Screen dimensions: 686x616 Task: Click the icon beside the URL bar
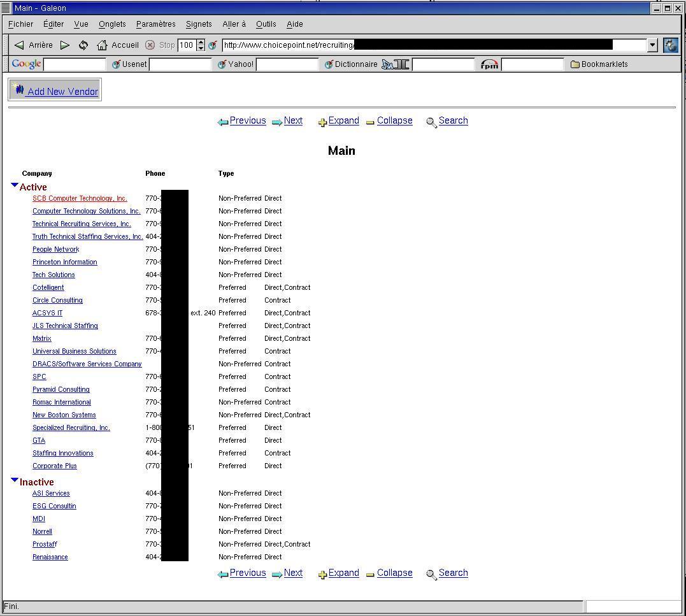pyautogui.click(x=213, y=45)
